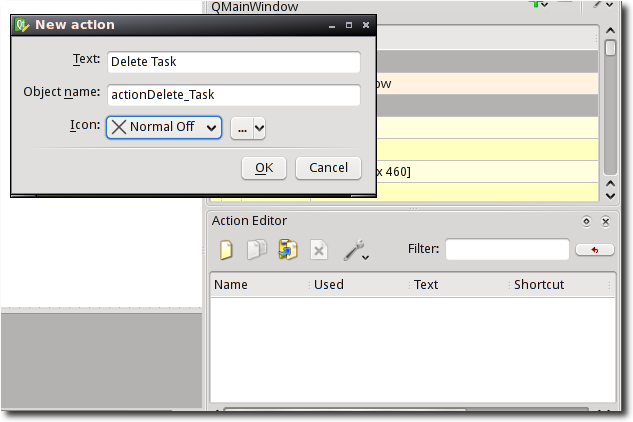Click the Qt Designer icon in dialog title bar

point(22,25)
